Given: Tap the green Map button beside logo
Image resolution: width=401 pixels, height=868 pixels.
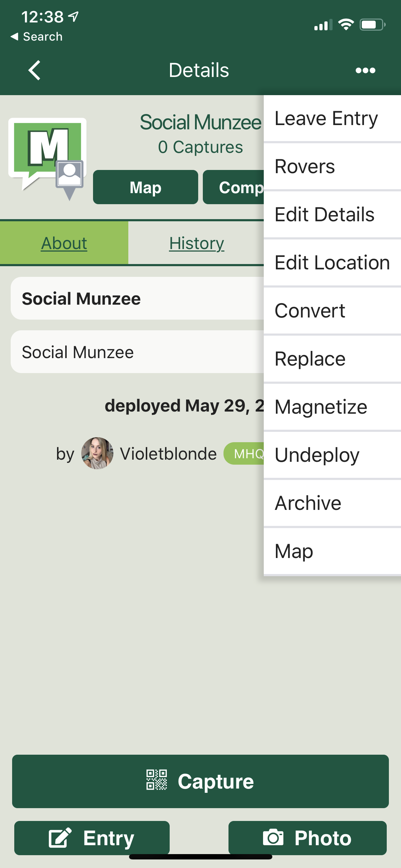Looking at the screenshot, I should [145, 187].
